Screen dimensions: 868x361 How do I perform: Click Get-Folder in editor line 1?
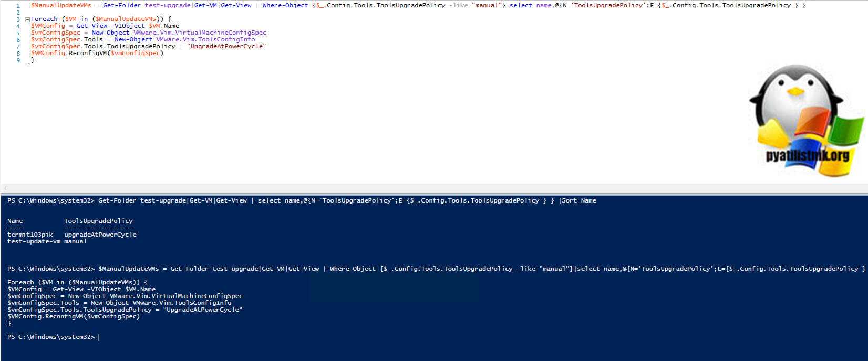click(x=122, y=5)
